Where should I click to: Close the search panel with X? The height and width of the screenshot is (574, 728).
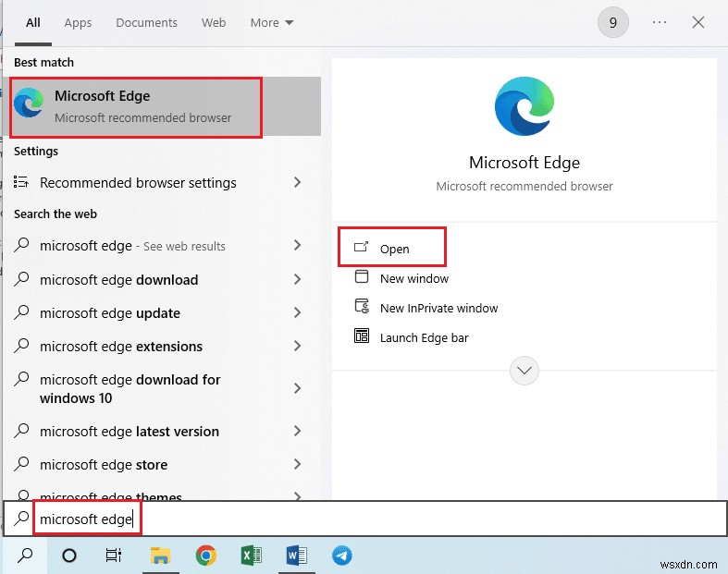(x=698, y=22)
